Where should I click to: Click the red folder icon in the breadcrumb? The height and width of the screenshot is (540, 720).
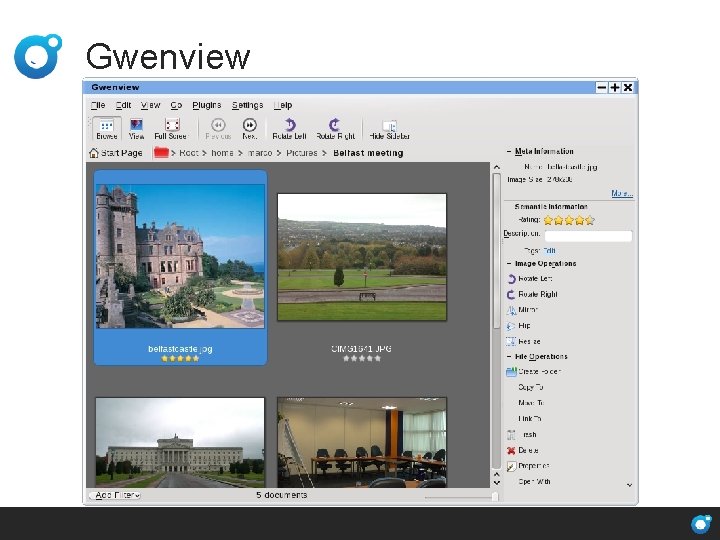161,152
